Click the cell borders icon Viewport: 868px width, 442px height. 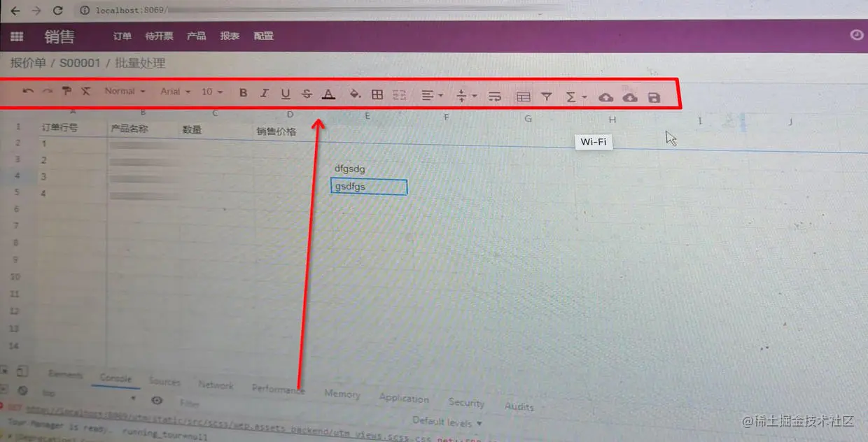[x=377, y=95]
